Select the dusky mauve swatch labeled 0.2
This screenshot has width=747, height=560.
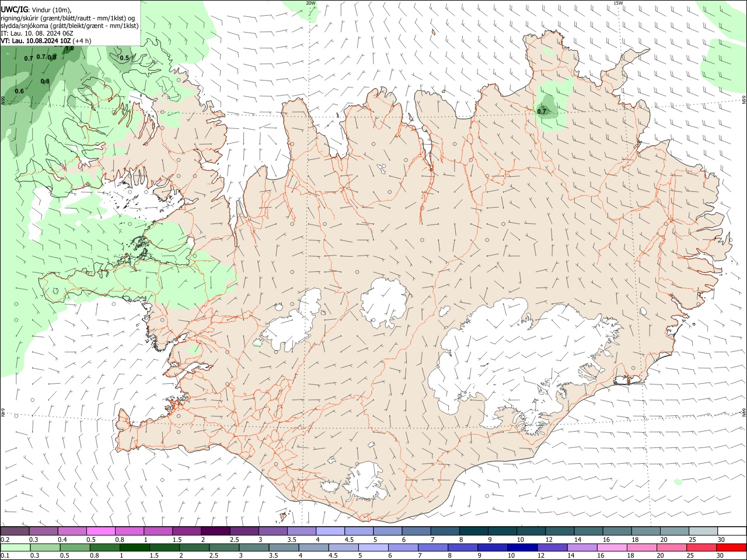pyautogui.click(x=15, y=531)
